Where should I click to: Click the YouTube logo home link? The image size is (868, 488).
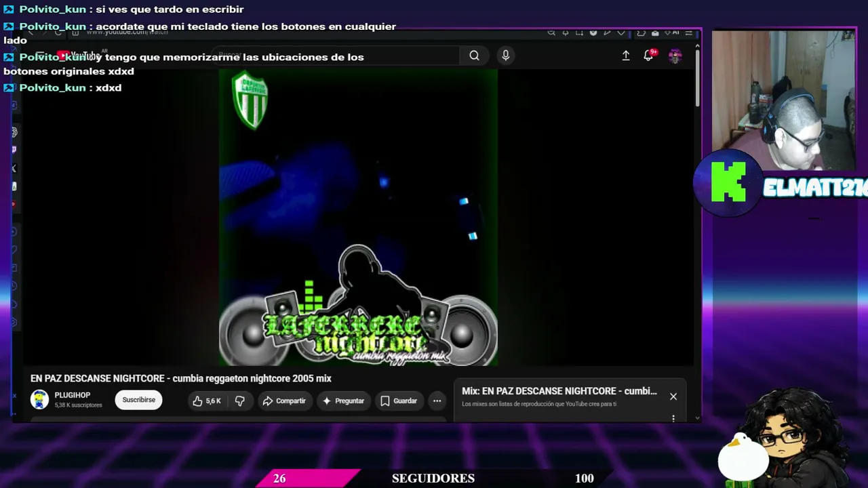tap(80, 56)
